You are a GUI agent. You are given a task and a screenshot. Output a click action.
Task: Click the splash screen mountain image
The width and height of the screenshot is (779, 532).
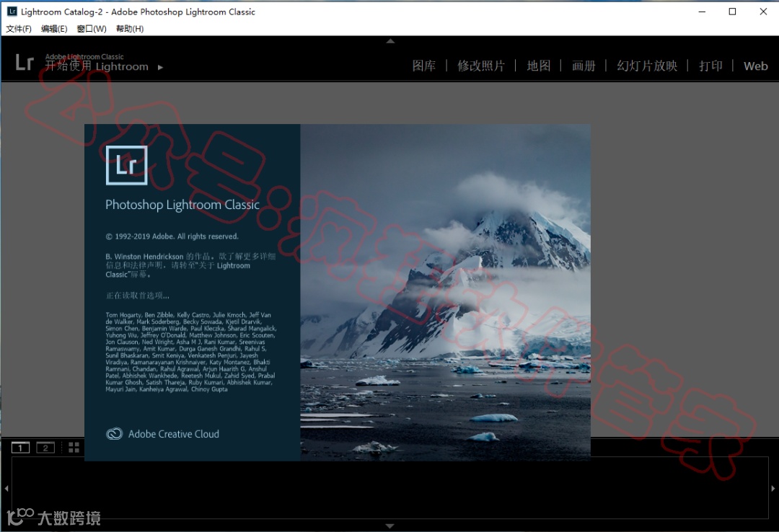coord(445,292)
